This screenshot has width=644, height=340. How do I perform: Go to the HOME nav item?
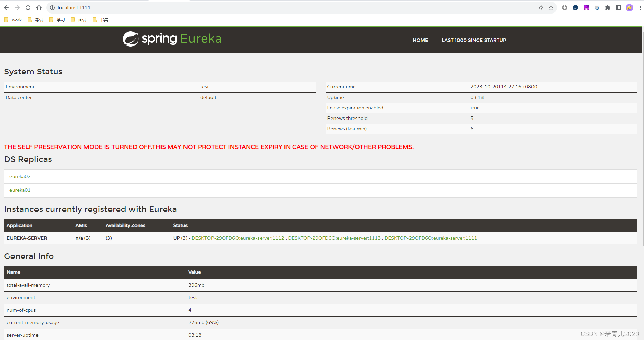tap(420, 40)
